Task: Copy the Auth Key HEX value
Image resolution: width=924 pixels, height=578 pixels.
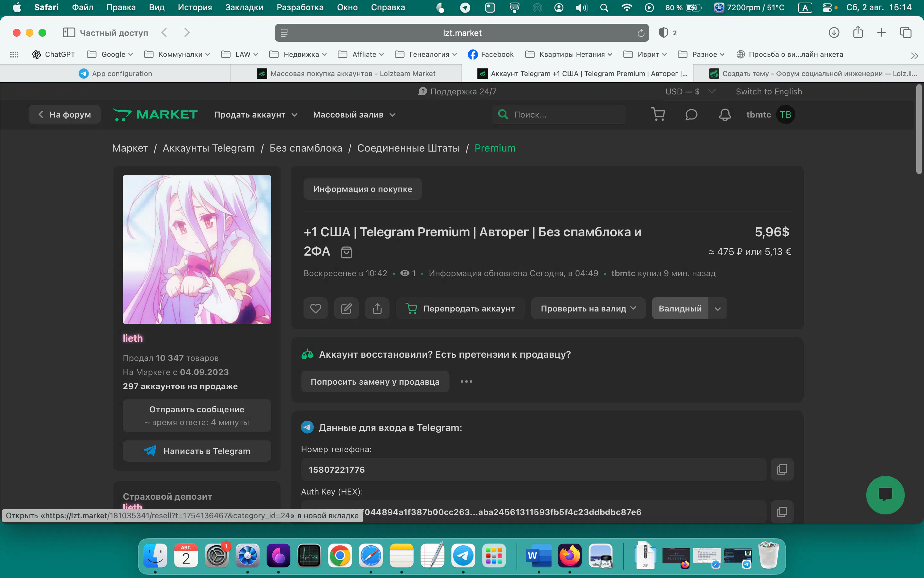Action: [x=782, y=512]
